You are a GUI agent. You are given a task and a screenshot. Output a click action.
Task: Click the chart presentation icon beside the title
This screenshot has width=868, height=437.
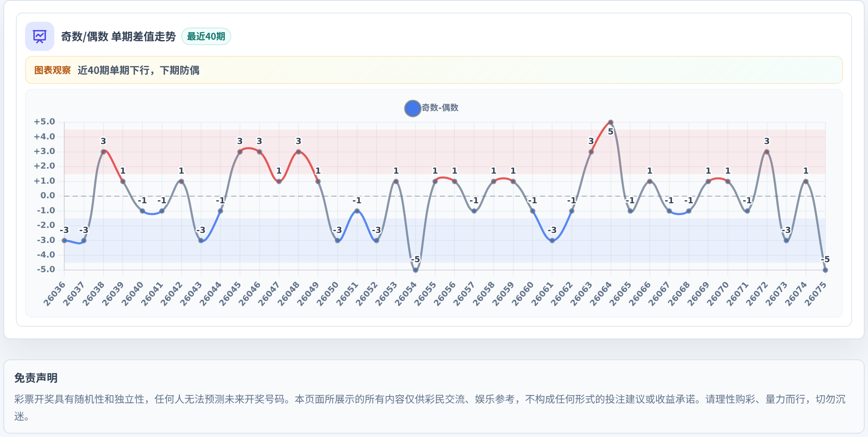40,36
